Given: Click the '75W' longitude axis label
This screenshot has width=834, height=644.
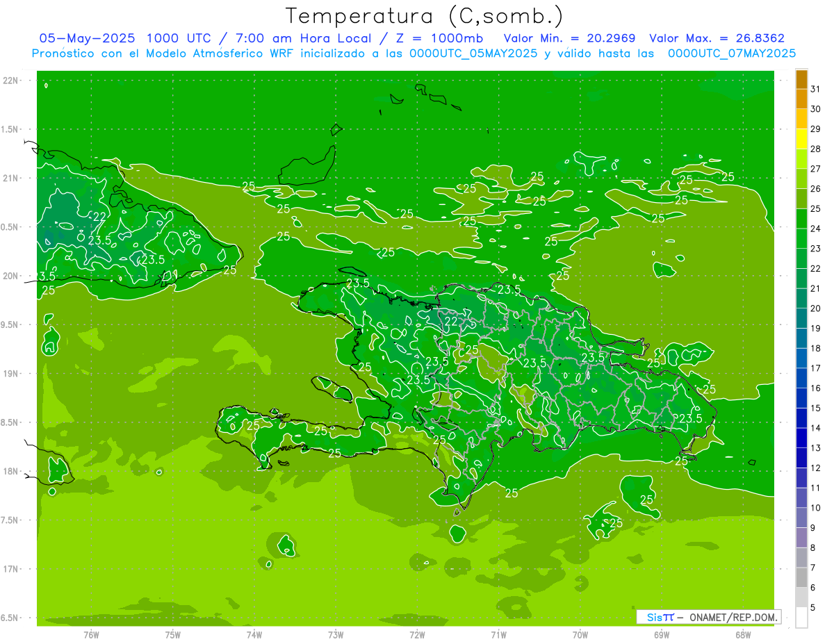Looking at the screenshot, I should click(x=173, y=635).
